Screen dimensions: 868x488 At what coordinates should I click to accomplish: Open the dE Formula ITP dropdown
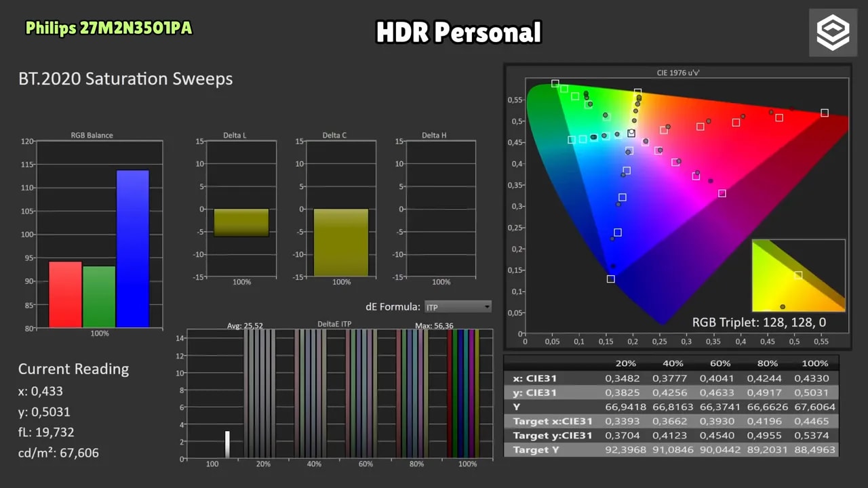[x=458, y=307]
